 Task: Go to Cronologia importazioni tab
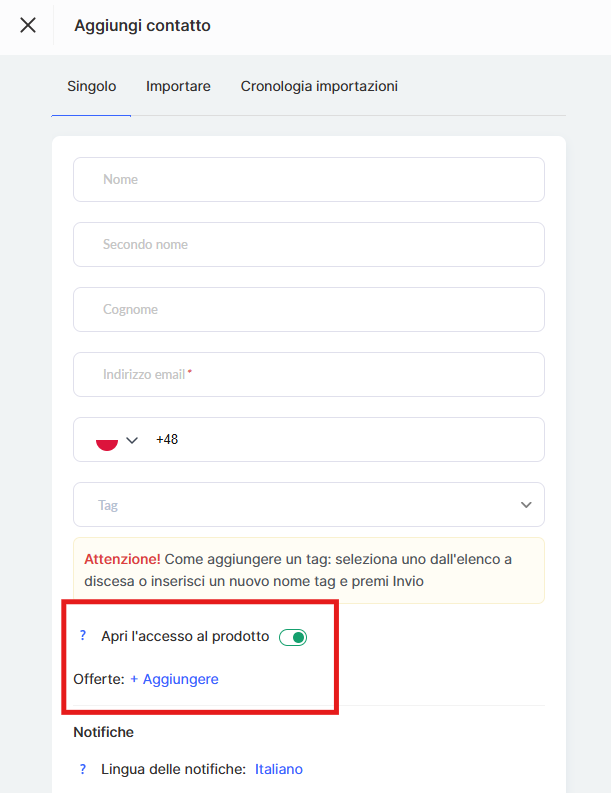click(319, 87)
